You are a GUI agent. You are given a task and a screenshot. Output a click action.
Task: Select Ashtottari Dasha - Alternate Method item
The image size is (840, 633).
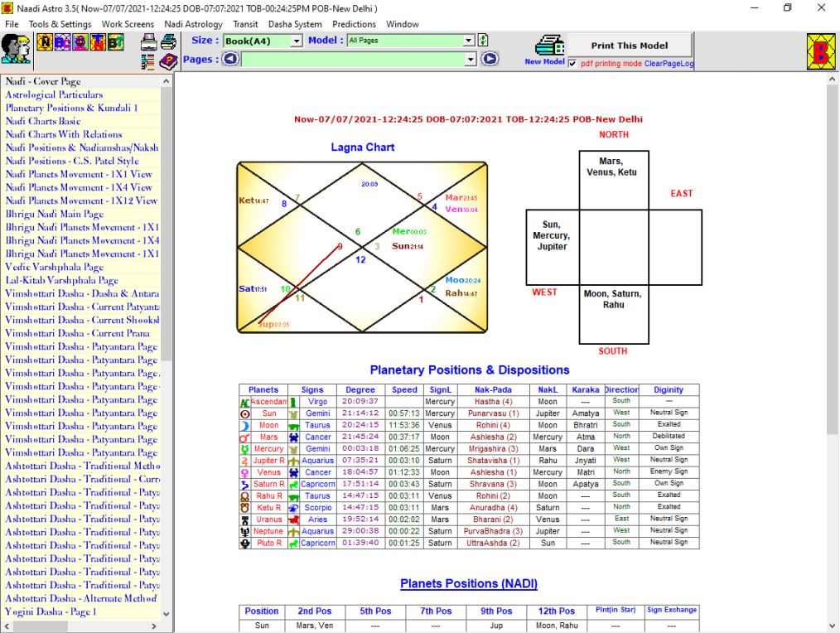point(81,599)
